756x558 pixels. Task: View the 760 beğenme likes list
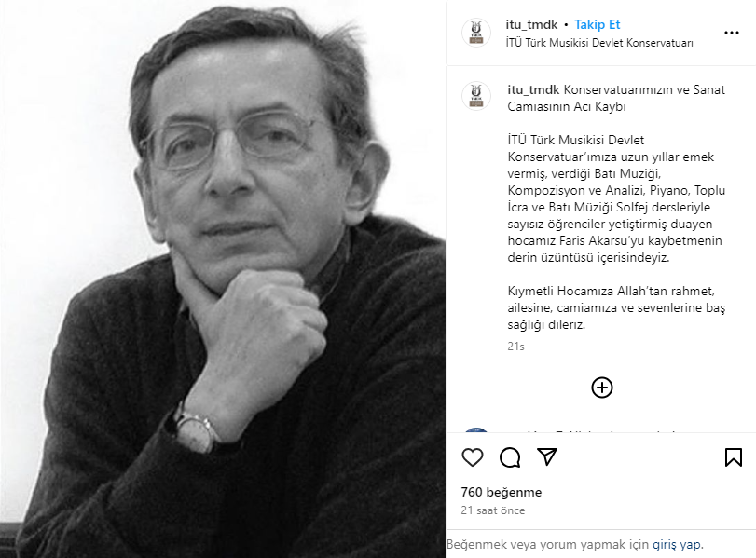coord(502,492)
